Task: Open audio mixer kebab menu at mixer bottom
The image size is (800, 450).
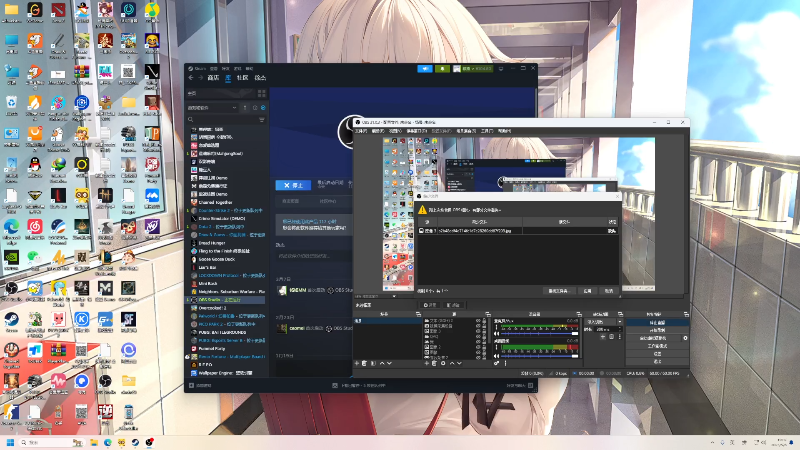Action: [x=506, y=363]
